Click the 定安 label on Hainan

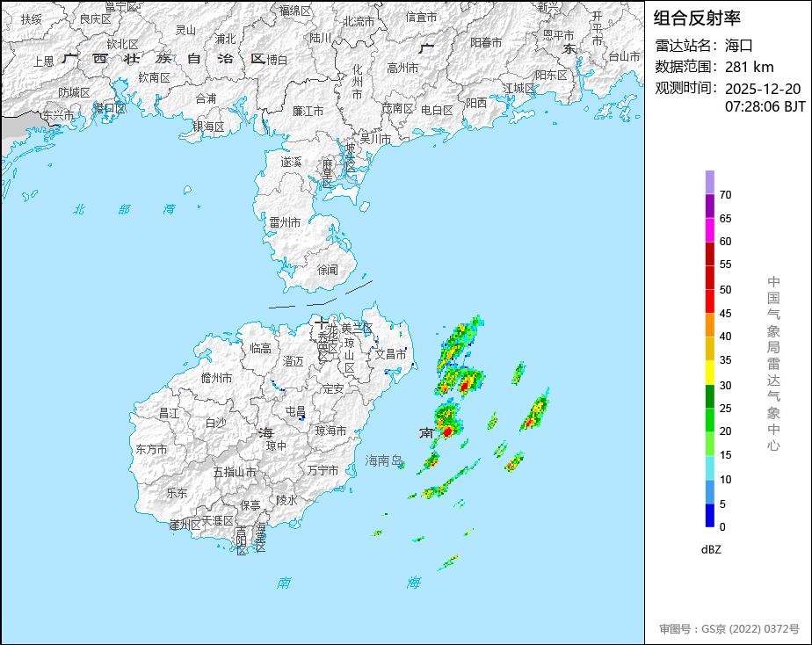[x=333, y=388]
